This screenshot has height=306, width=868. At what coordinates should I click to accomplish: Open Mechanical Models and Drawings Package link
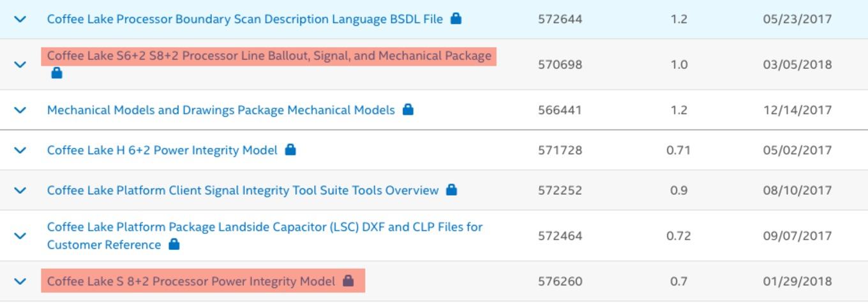221,110
